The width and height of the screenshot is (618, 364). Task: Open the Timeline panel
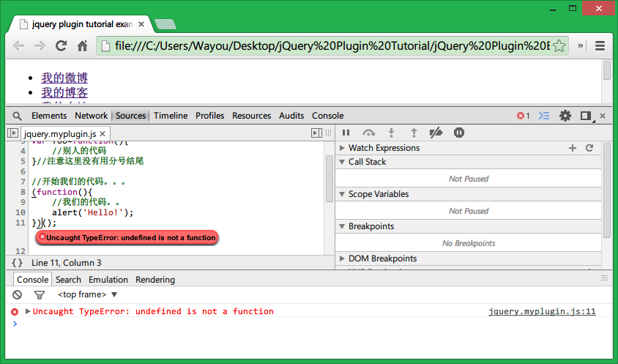click(171, 116)
